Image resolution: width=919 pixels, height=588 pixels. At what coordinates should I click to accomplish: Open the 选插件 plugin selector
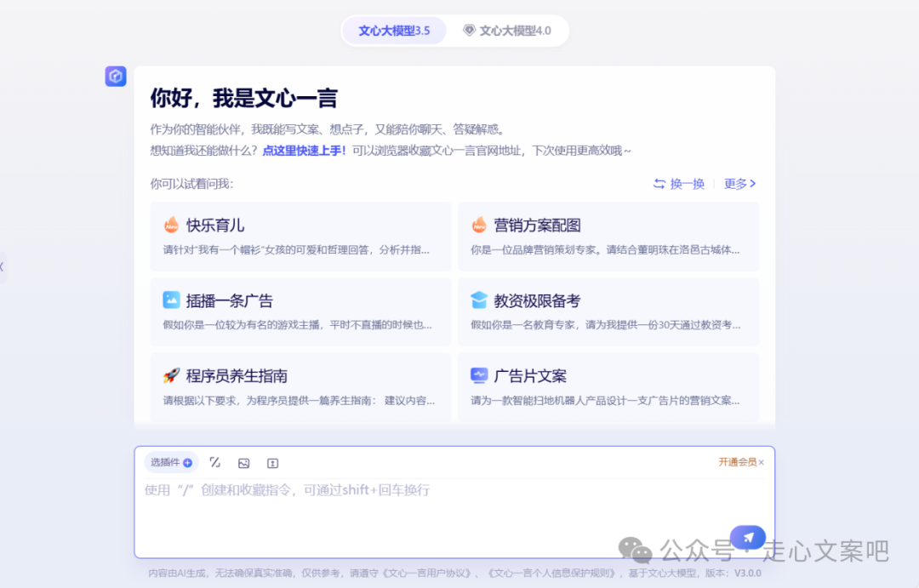pos(169,462)
